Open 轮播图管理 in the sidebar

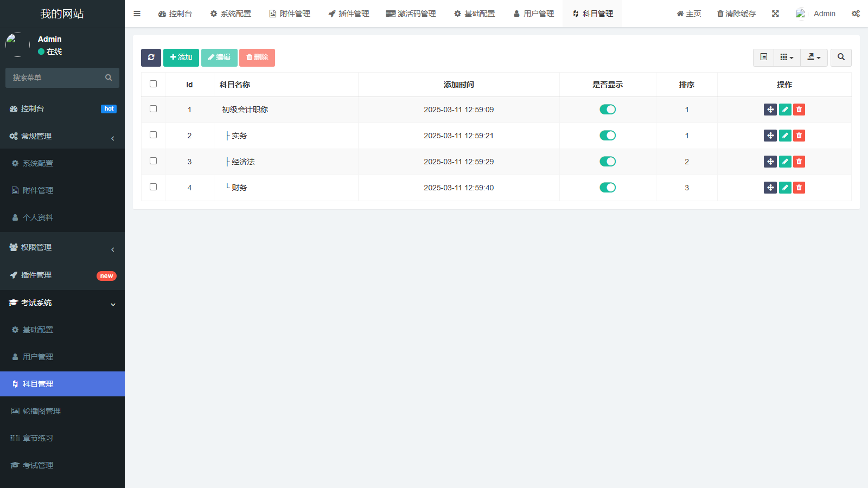tap(41, 411)
